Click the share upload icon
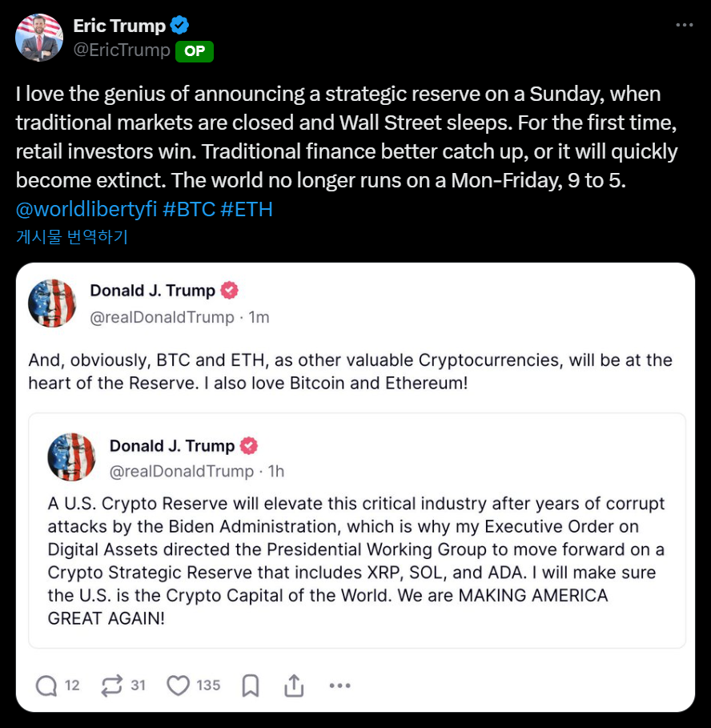 pos(294,686)
